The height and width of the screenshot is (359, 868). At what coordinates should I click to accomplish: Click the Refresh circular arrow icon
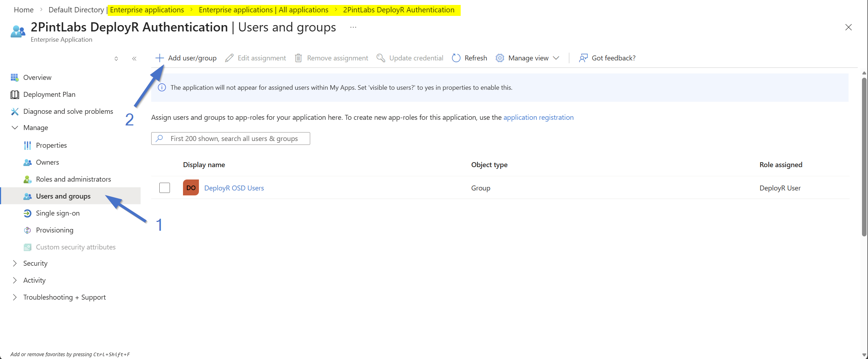456,58
